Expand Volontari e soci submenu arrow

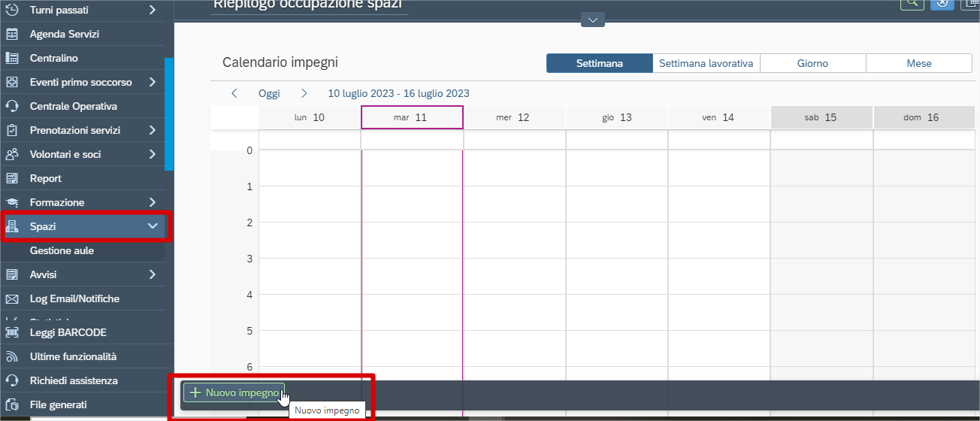[153, 154]
